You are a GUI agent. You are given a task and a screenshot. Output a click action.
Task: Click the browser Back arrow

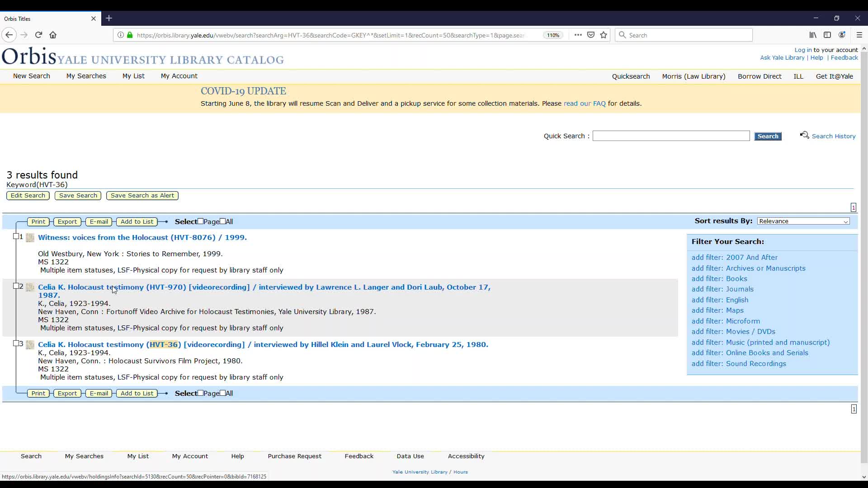9,35
